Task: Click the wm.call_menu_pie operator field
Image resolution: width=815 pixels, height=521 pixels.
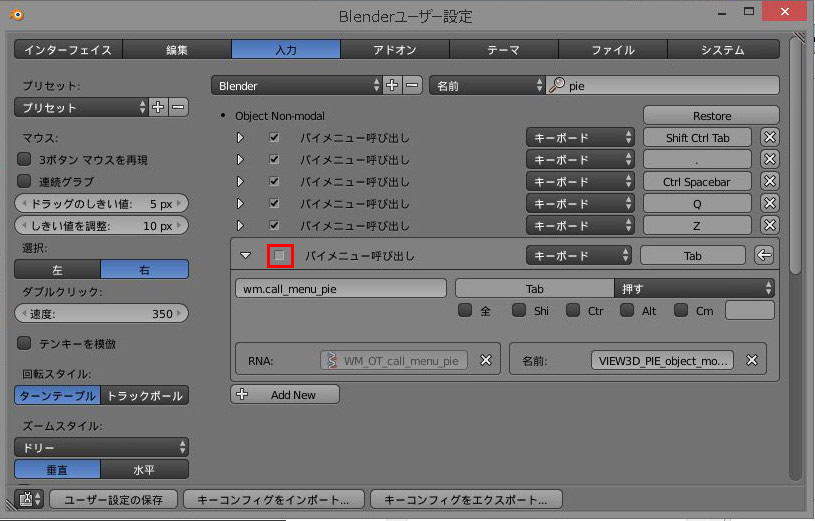Action: point(341,288)
